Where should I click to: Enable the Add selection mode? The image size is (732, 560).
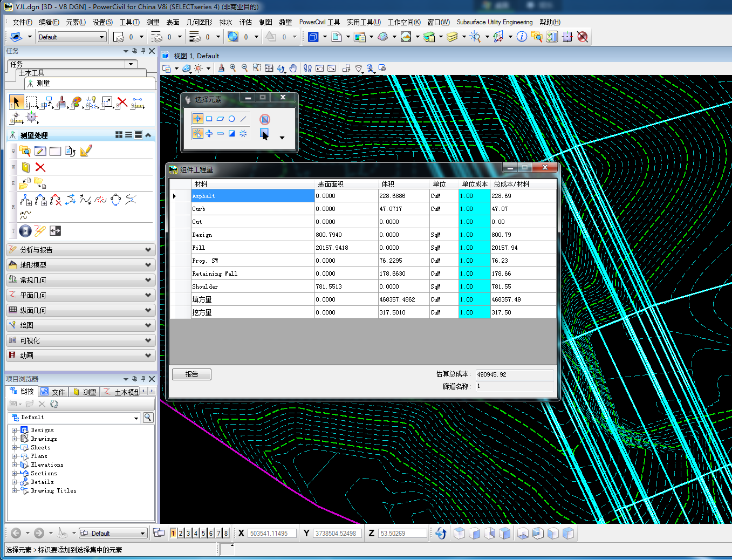[209, 134]
